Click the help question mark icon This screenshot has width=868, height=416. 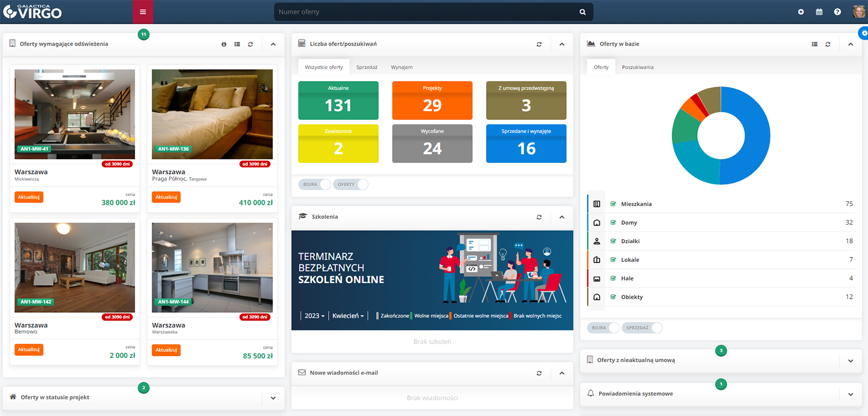838,12
